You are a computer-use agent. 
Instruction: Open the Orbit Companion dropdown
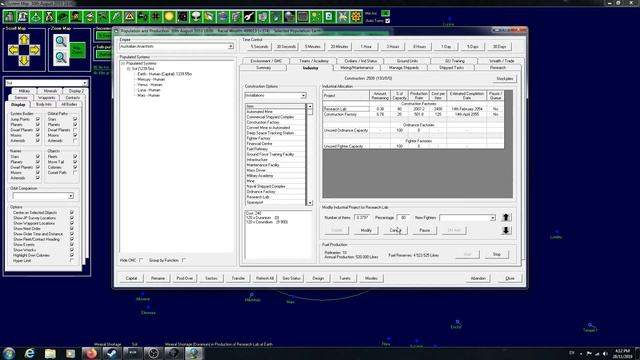click(x=71, y=196)
